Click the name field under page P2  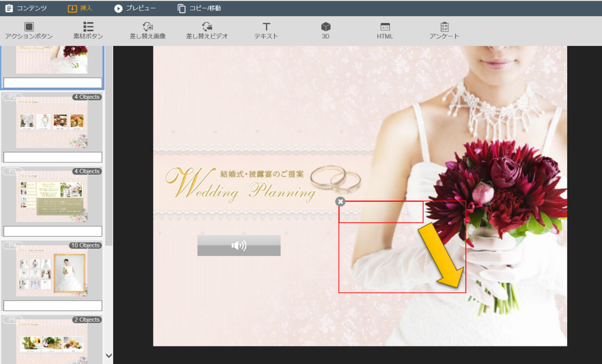[x=53, y=157]
